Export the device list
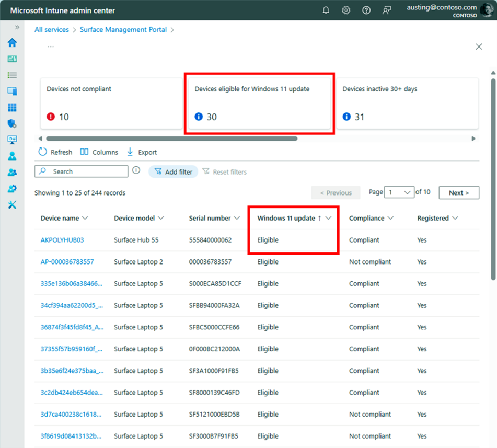Viewport: 497px width, 448px height. [x=142, y=152]
